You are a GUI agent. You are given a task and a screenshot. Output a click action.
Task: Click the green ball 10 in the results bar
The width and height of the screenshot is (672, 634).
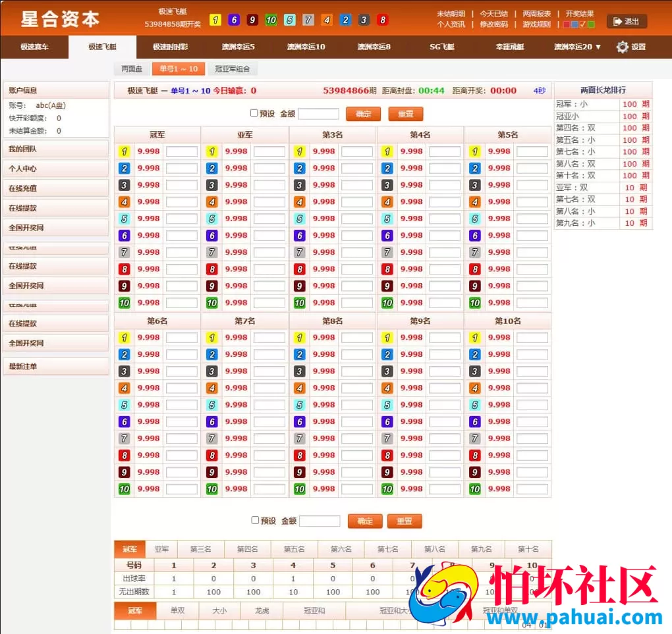click(271, 20)
